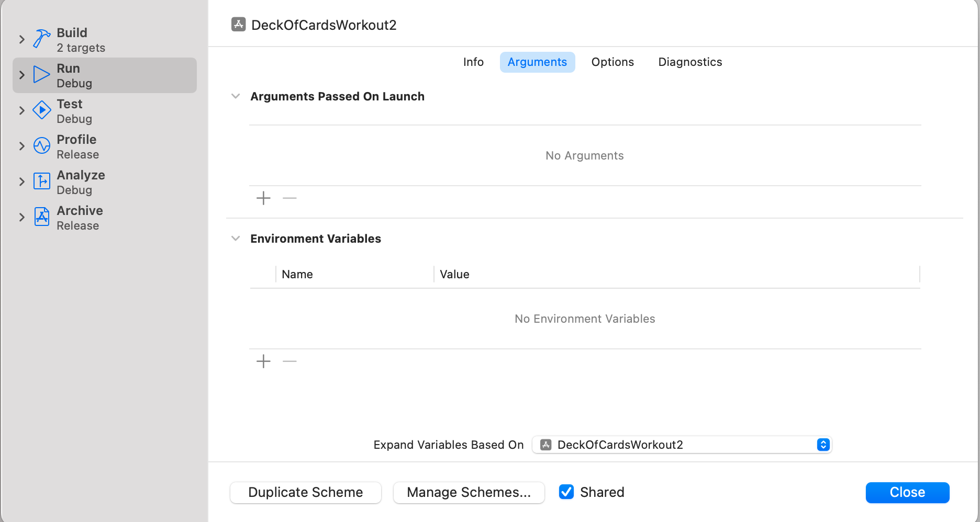Switch to the Options tab
The image size is (980, 522).
pyautogui.click(x=612, y=62)
